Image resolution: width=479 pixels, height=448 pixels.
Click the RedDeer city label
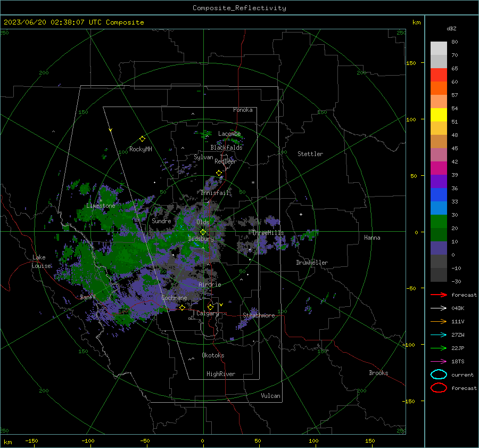[226, 161]
